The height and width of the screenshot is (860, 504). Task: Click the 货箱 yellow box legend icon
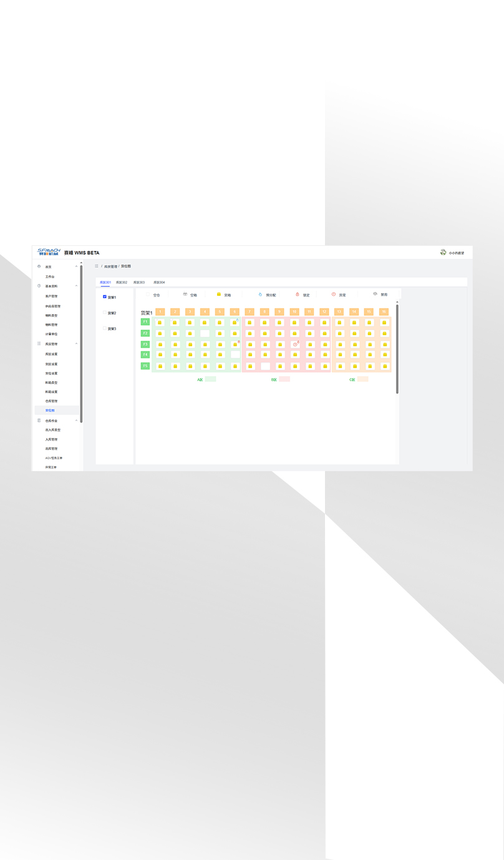pos(219,294)
